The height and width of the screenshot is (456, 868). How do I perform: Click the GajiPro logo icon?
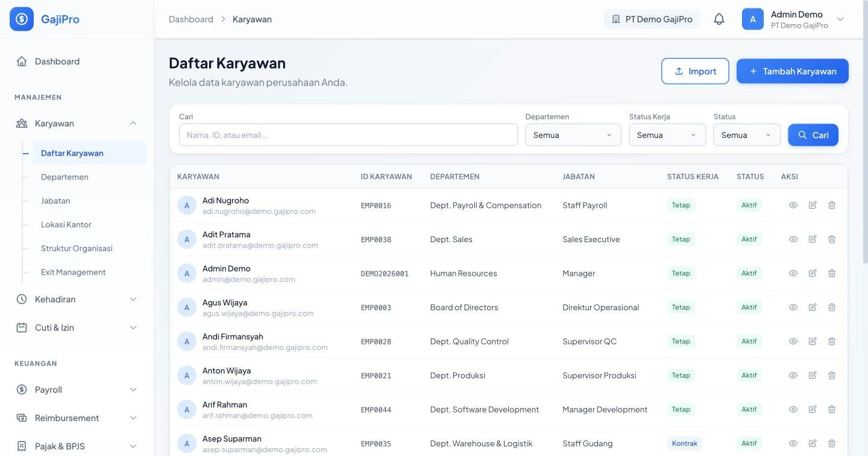click(x=22, y=19)
